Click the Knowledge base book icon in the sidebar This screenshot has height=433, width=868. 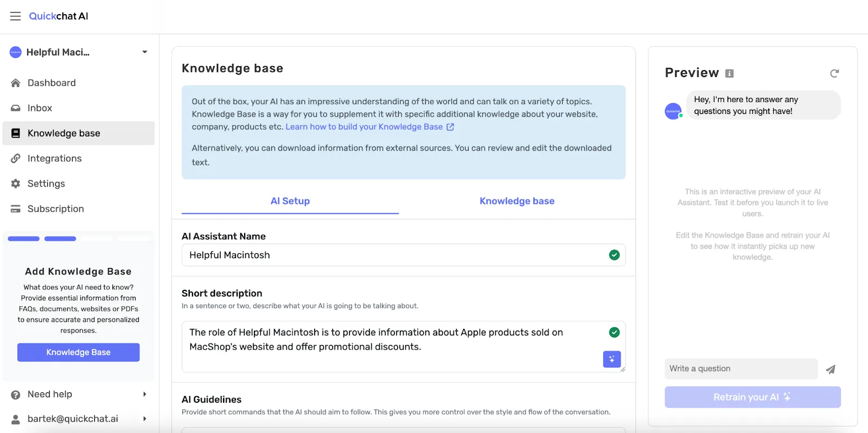coord(16,133)
